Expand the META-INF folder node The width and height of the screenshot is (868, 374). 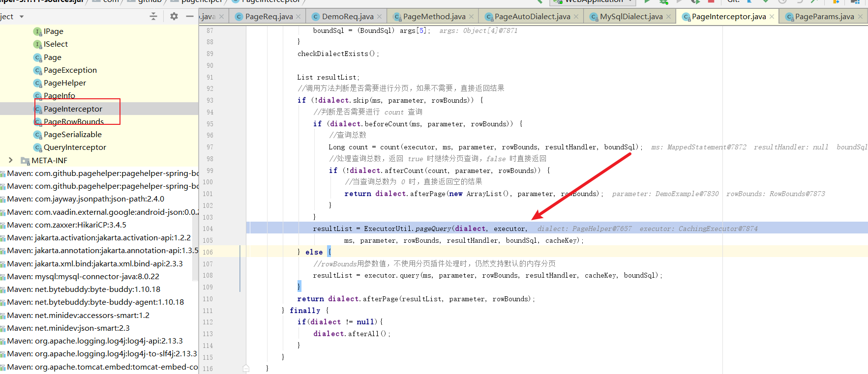pyautogui.click(x=10, y=160)
